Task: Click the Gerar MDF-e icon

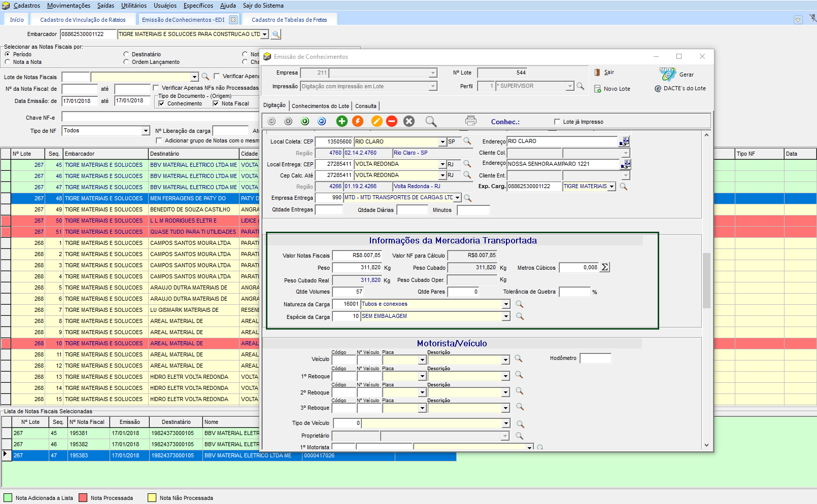Action: click(667, 74)
